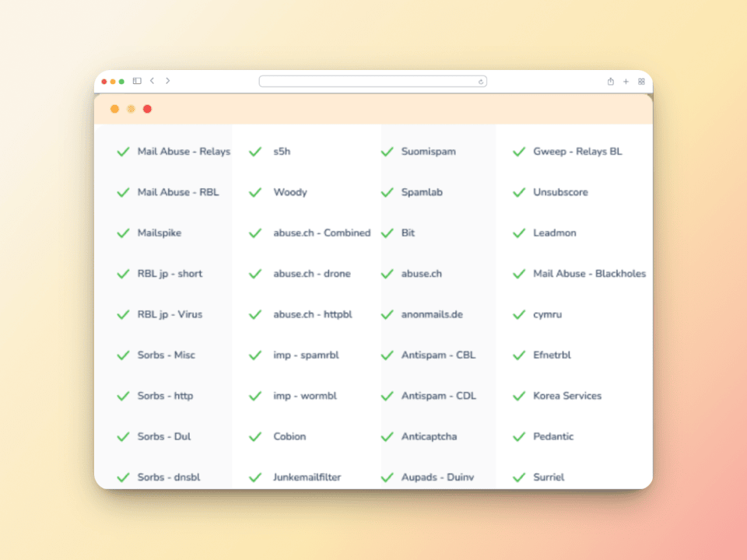
Task: Select the Antispam - CBL entry
Action: pos(438,355)
